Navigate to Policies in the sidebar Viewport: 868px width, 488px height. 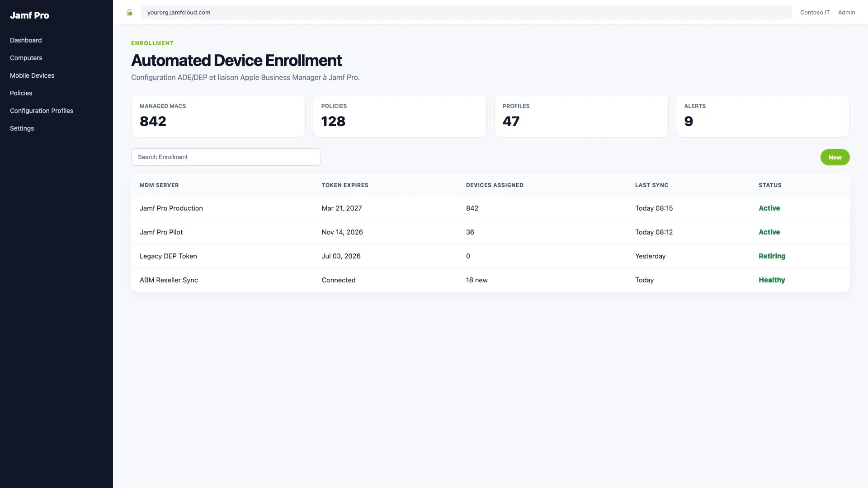tap(21, 93)
